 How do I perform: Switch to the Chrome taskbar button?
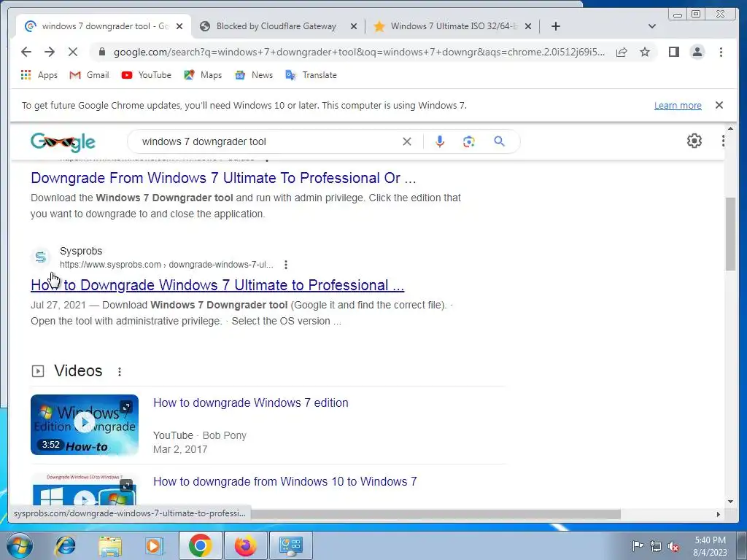[200, 545]
